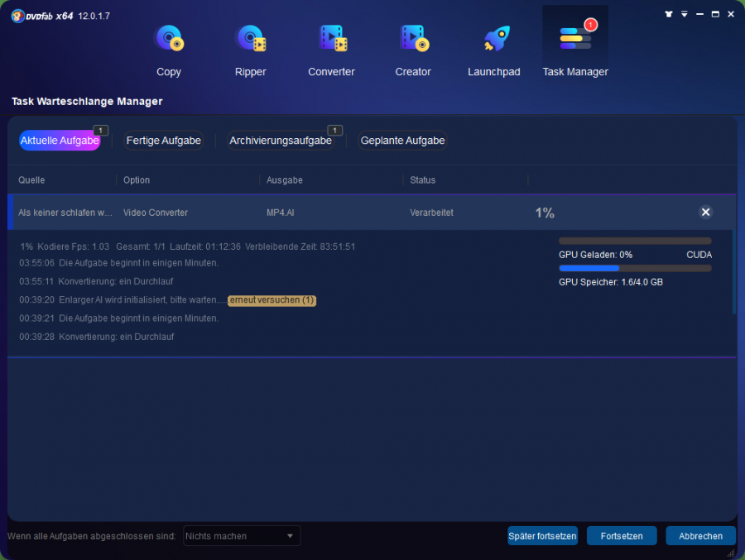Click the Task Manager icon
This screenshot has height=560, width=745.
coord(574,40)
